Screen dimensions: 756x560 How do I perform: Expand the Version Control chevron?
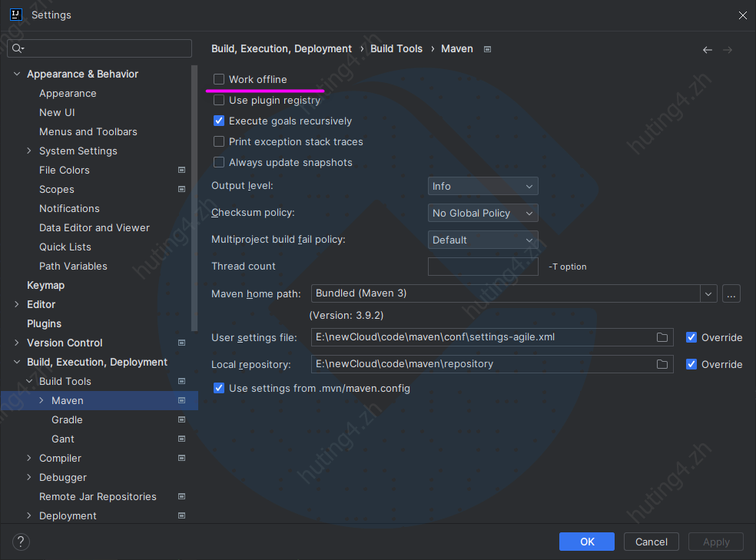(x=17, y=343)
